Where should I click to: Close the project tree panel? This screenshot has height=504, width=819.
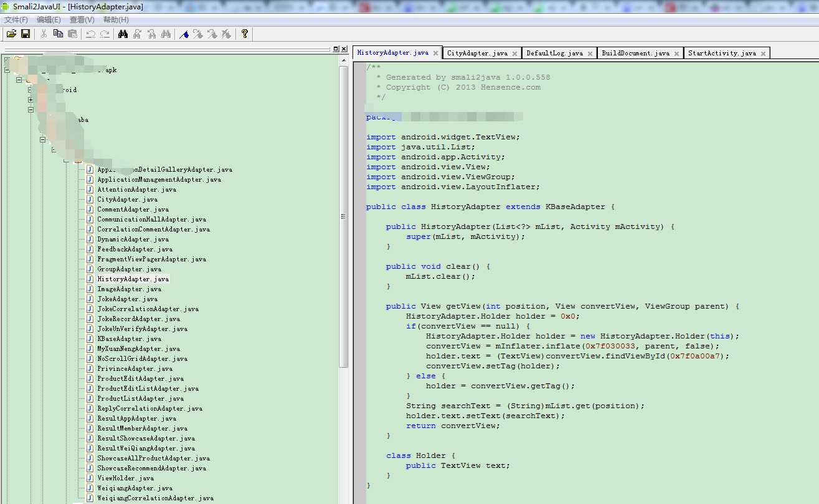pos(344,49)
